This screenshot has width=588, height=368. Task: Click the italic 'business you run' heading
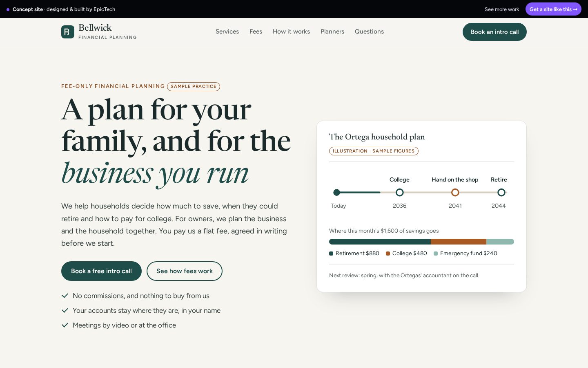tap(155, 173)
